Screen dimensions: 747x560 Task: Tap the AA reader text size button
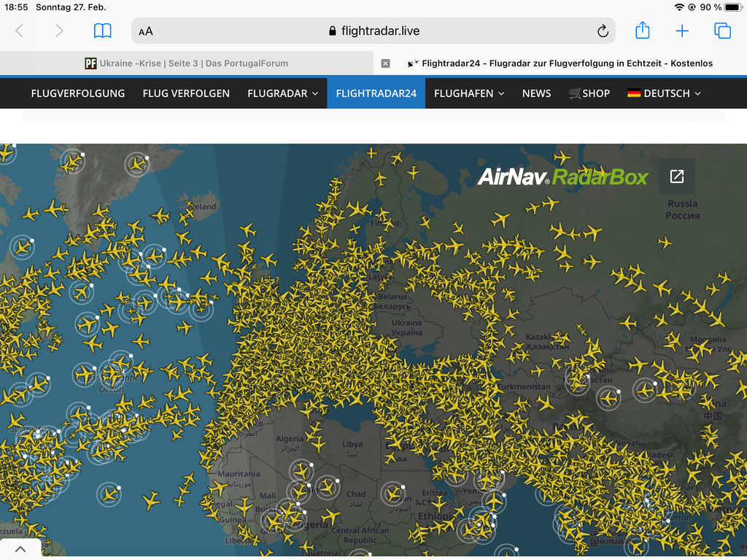(146, 31)
